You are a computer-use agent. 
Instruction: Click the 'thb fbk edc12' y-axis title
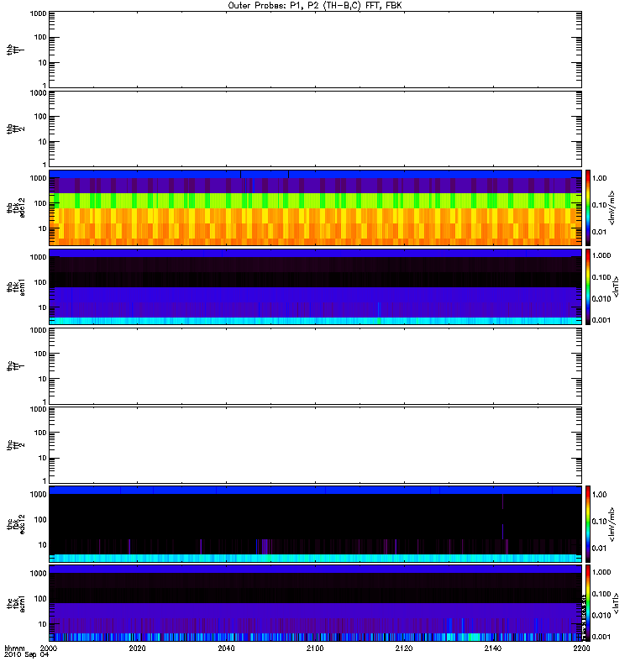tap(15, 207)
